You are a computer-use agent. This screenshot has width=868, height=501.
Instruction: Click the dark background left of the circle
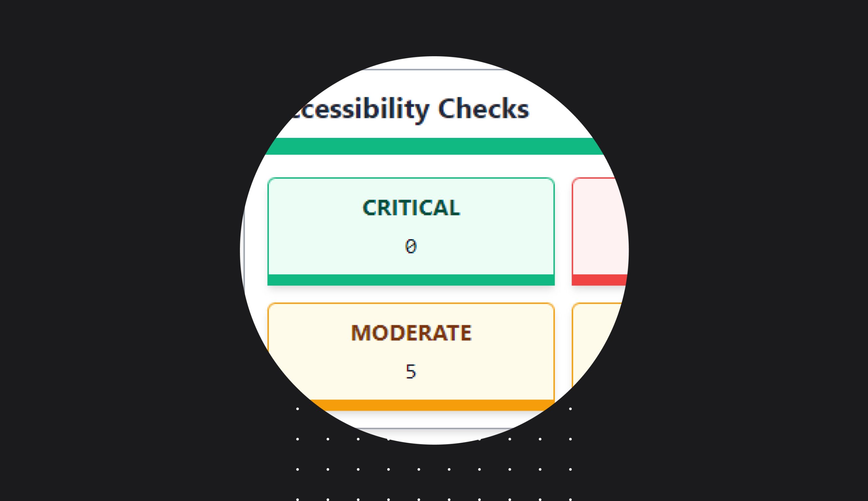click(x=120, y=251)
